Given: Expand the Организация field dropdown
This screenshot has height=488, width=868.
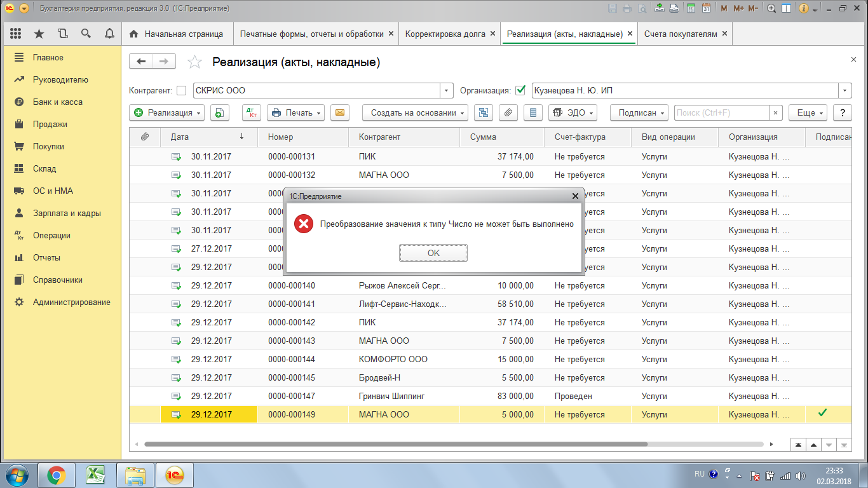Looking at the screenshot, I should pyautogui.click(x=844, y=90).
